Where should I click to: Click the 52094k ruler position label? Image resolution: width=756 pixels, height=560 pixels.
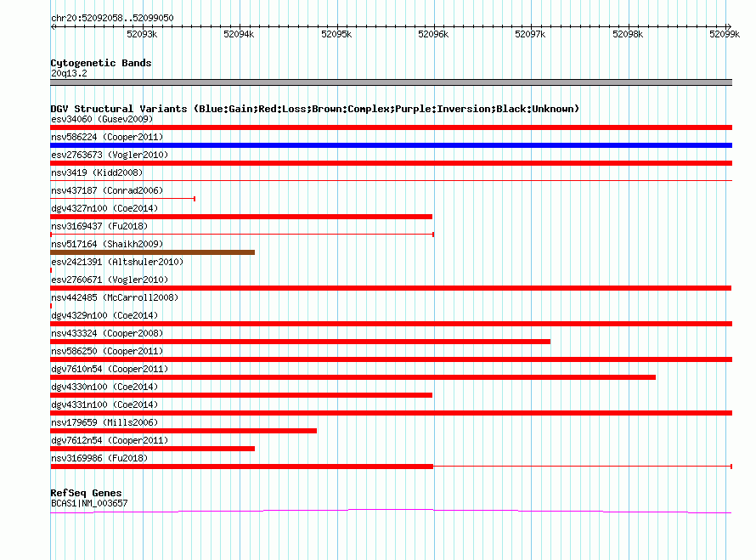pyautogui.click(x=239, y=34)
